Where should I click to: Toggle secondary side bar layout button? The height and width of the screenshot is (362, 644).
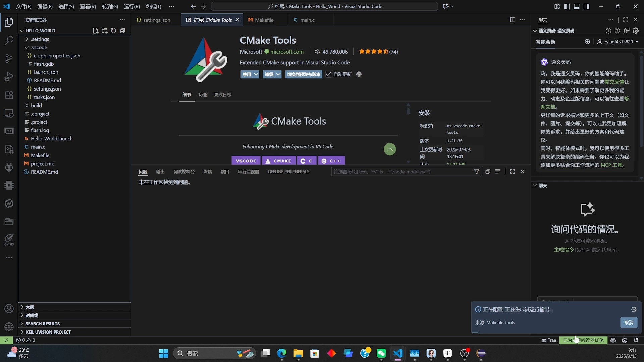tap(586, 6)
